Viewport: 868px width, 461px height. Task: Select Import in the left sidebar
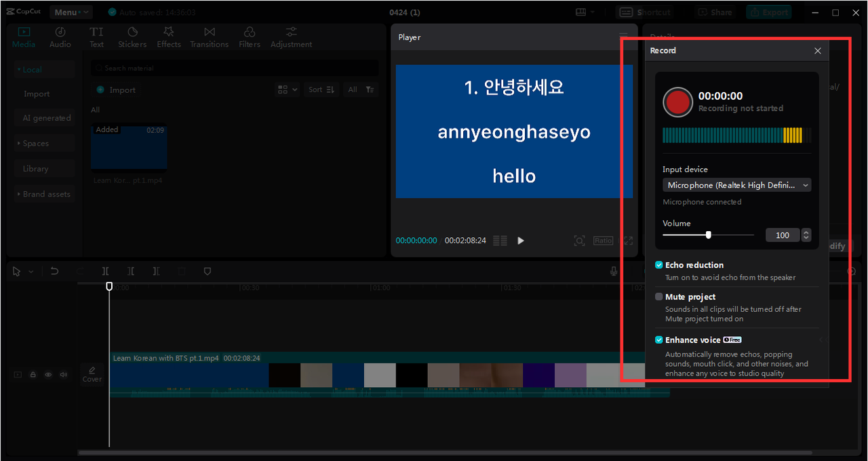tap(37, 94)
